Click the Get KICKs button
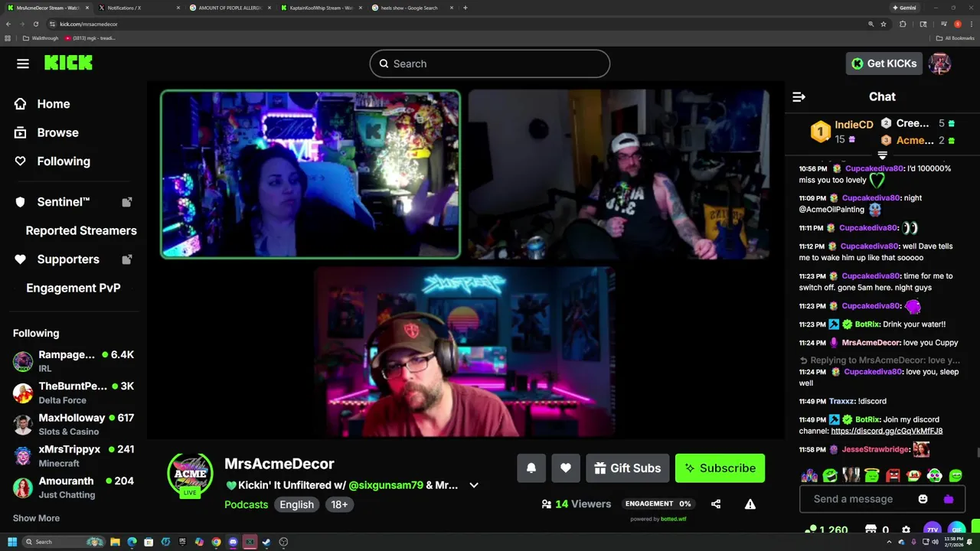This screenshot has height=551, width=980. [x=883, y=64]
